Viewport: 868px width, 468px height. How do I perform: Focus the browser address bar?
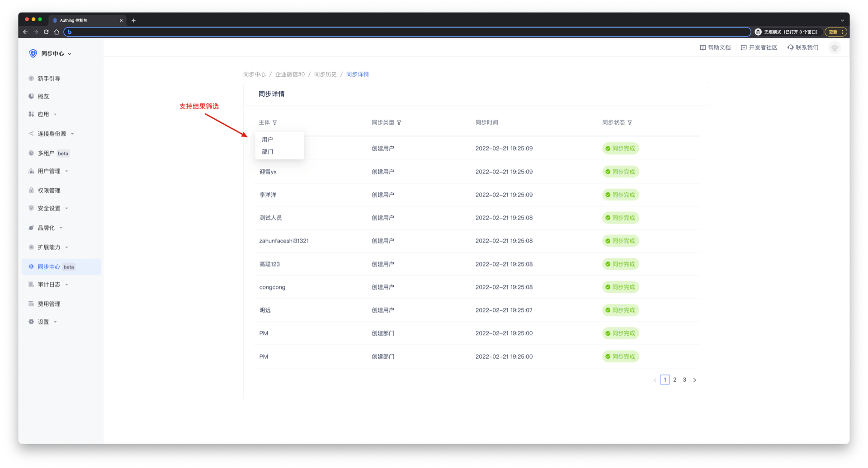407,32
